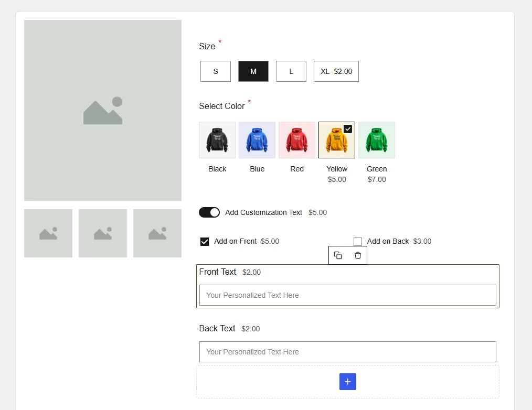Select size M

pos(253,71)
